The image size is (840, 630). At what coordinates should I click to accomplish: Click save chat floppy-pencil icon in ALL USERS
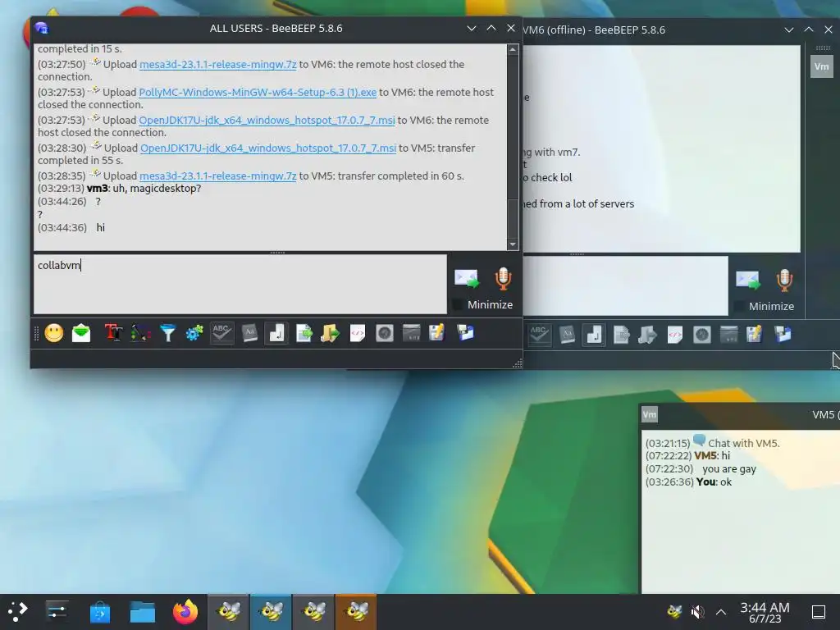[437, 333]
